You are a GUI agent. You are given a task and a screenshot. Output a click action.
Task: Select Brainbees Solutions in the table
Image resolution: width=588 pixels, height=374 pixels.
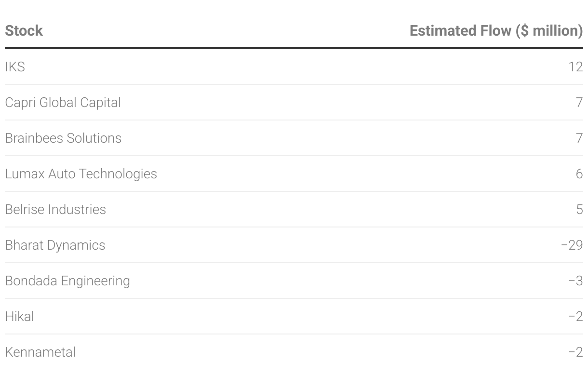pos(63,138)
